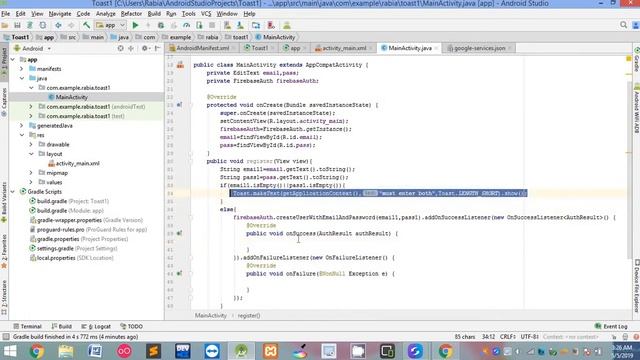
Task: Click Attach debugger to Android process icon
Action: (199, 25)
